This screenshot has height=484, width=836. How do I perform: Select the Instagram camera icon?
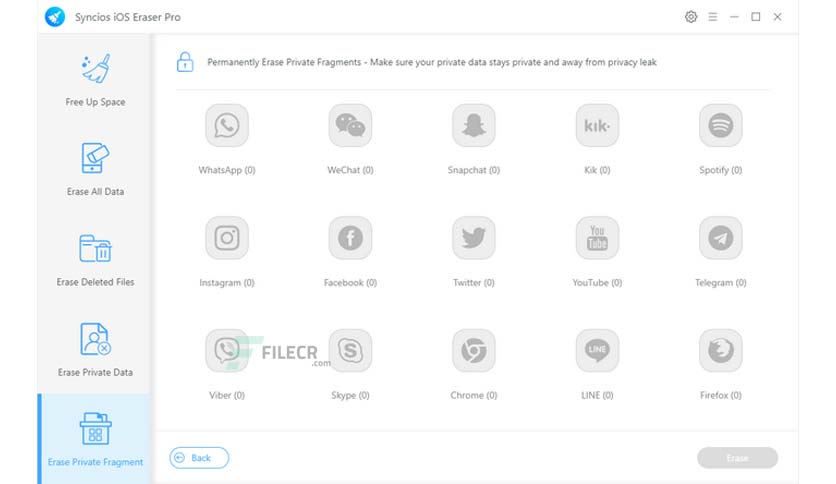[x=227, y=238]
